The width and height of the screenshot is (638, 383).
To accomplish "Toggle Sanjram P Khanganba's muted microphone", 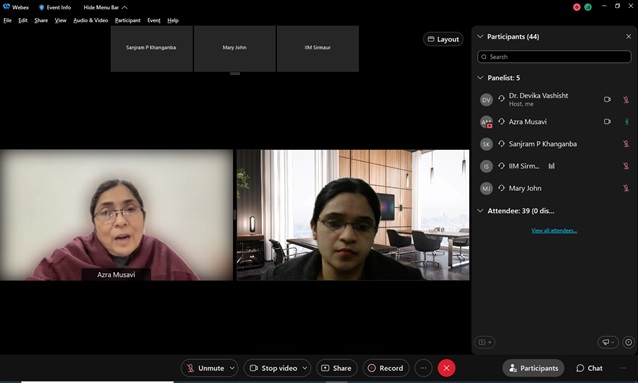I will coord(626,144).
